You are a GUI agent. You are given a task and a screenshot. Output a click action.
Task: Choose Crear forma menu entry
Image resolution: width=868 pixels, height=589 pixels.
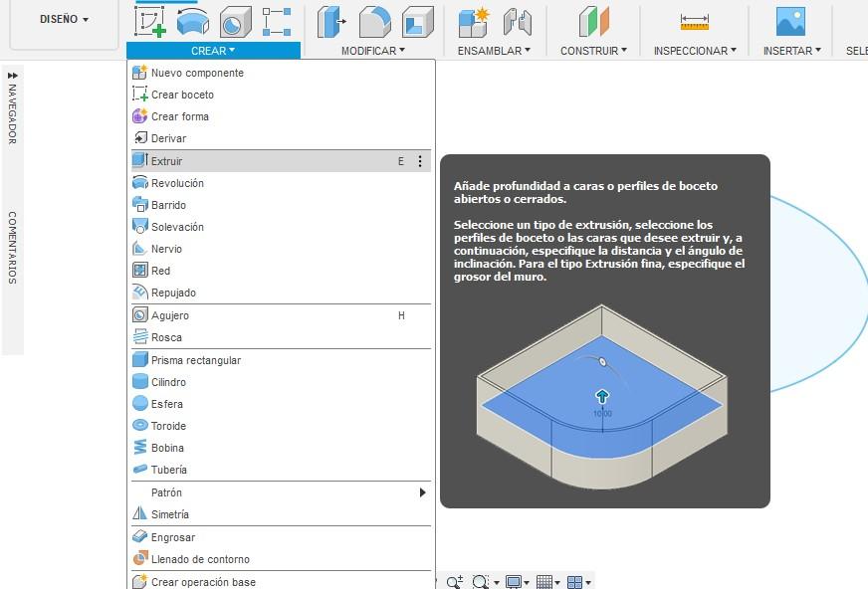coord(282,116)
